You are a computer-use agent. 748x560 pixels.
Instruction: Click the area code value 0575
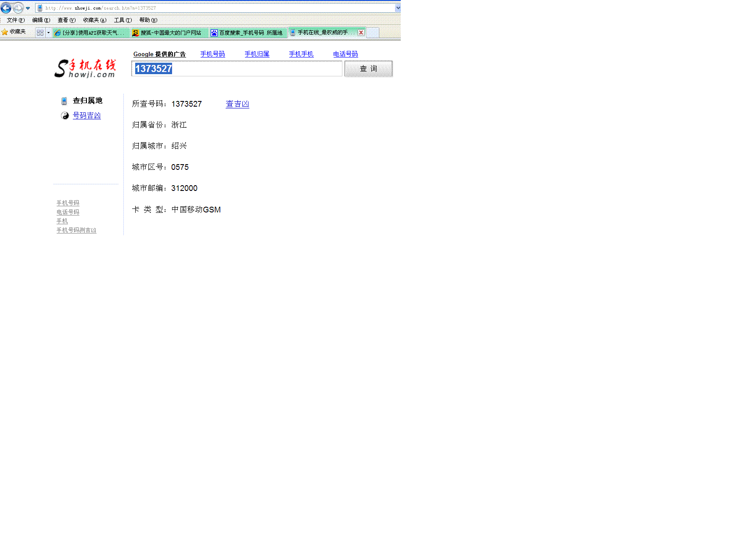(x=180, y=167)
